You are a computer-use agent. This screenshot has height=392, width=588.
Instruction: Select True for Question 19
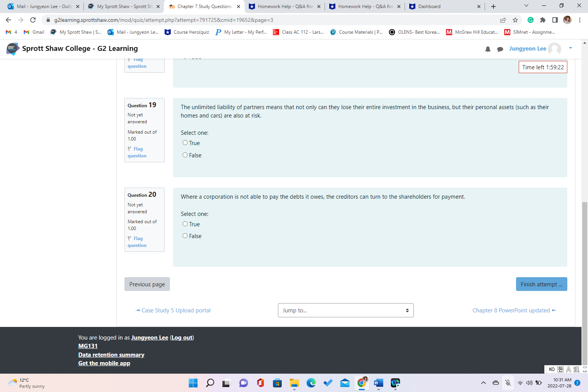[x=185, y=142]
